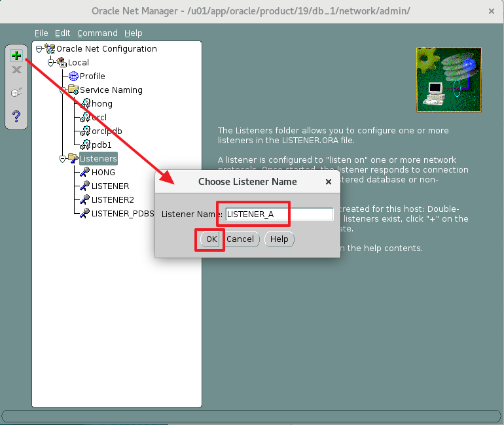Confirm listener name with OK
Image resolution: width=504 pixels, height=425 pixels.
coord(211,239)
